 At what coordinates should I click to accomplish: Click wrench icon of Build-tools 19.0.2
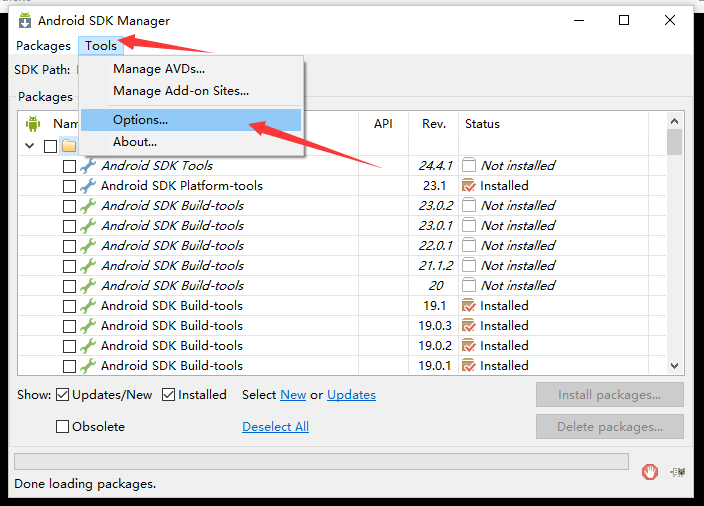click(88, 345)
